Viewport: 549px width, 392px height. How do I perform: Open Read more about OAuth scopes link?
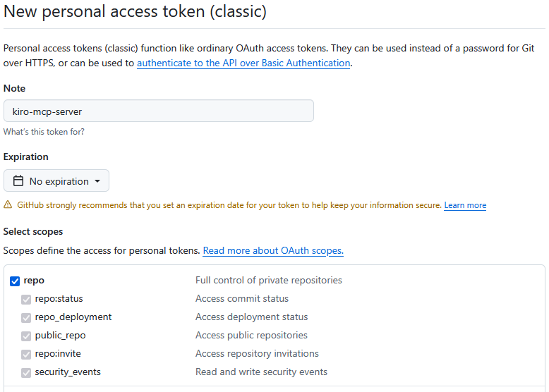(x=273, y=250)
